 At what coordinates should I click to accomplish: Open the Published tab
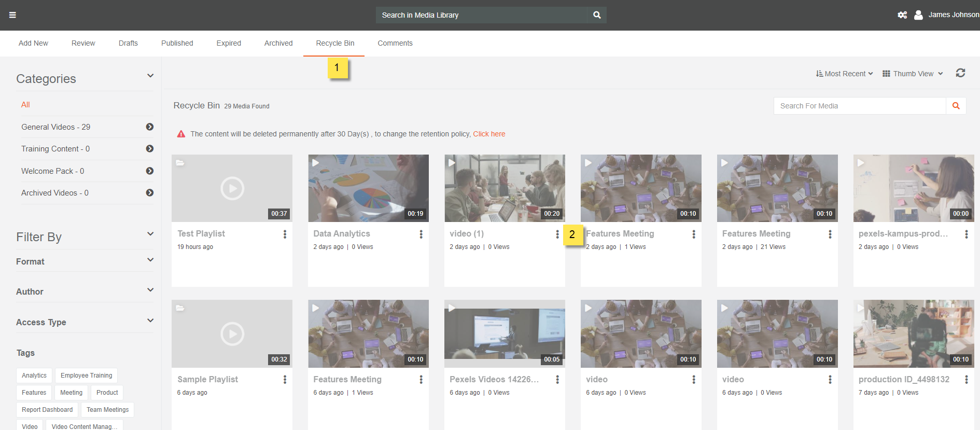tap(177, 43)
